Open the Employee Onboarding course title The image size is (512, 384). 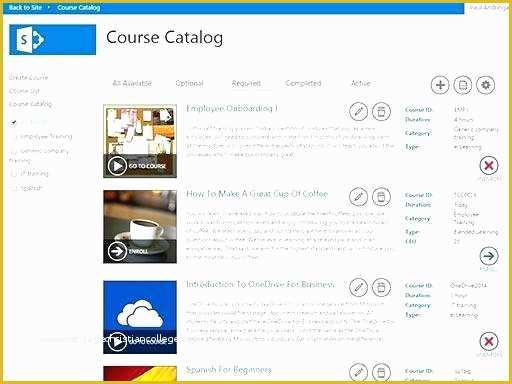pyautogui.click(x=232, y=108)
